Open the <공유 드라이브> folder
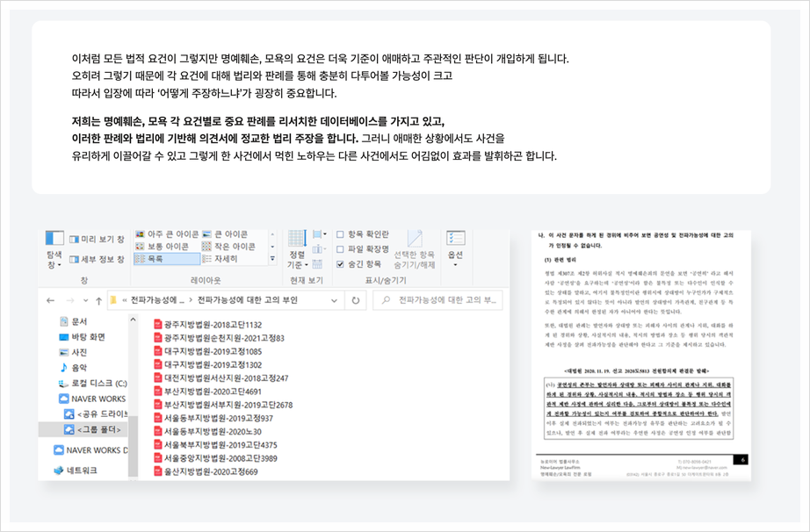Image resolution: width=810 pixels, height=532 pixels. (x=95, y=413)
